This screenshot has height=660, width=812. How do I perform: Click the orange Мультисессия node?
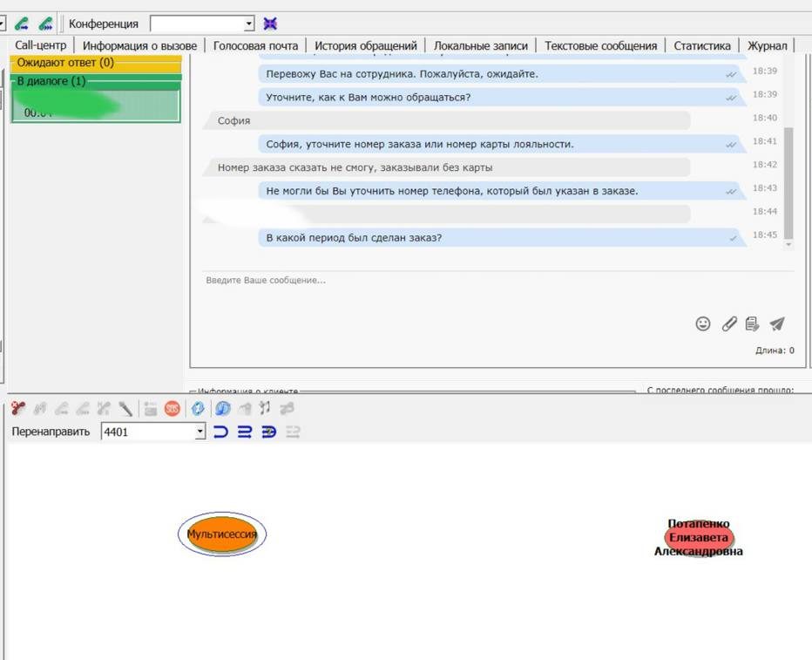[x=222, y=534]
